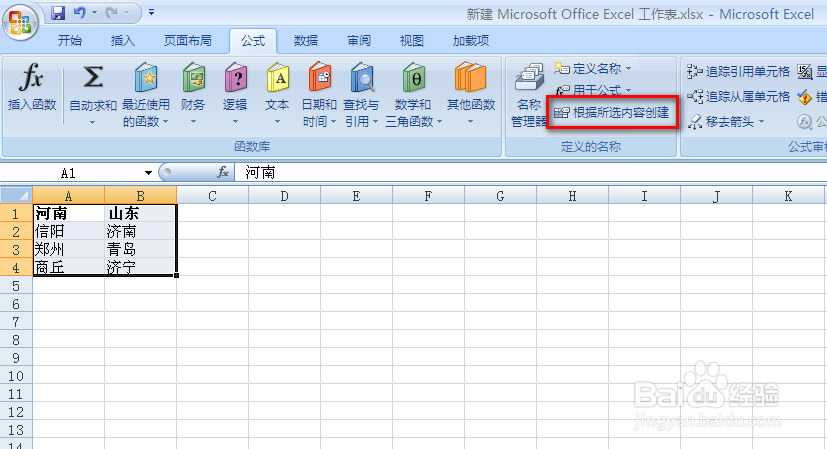Open the 逻辑 functions book icon
827x449 pixels.
[235, 78]
